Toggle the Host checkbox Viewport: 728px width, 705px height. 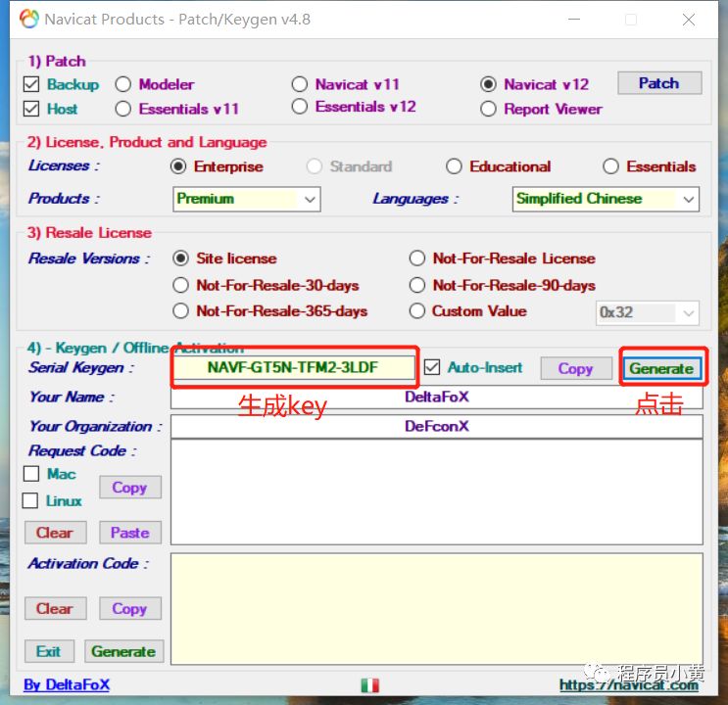click(31, 109)
